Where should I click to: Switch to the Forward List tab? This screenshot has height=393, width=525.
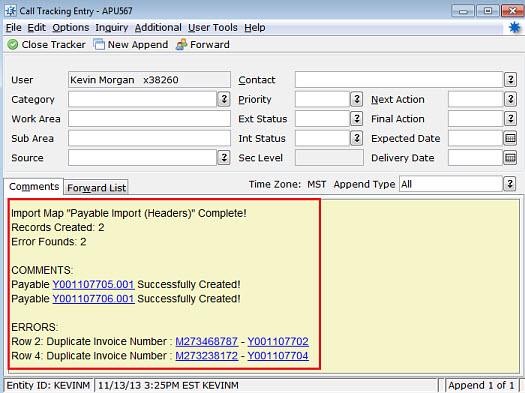point(96,188)
